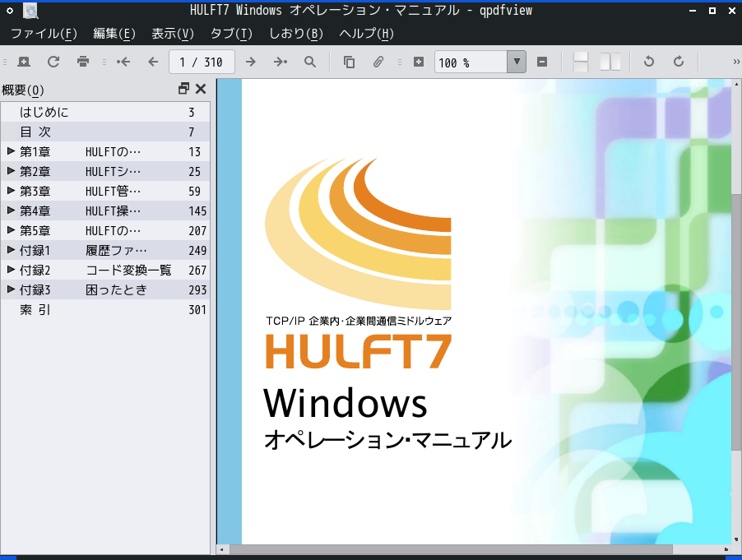Zoom out with the minus icon

pyautogui.click(x=542, y=62)
